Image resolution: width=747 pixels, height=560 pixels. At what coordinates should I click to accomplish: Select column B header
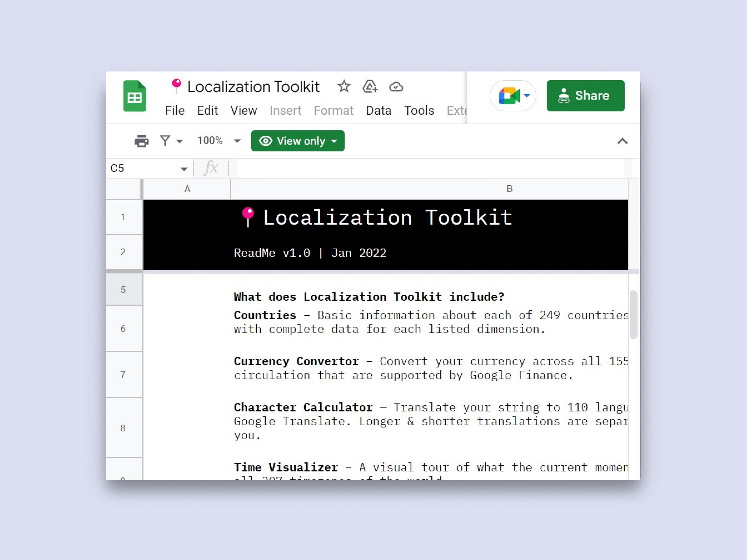point(509,189)
